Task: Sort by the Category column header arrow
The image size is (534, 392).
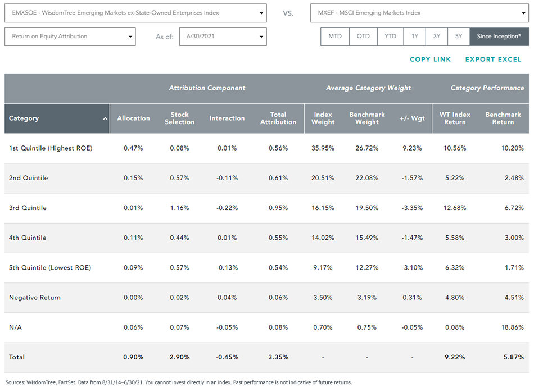Action: click(105, 118)
